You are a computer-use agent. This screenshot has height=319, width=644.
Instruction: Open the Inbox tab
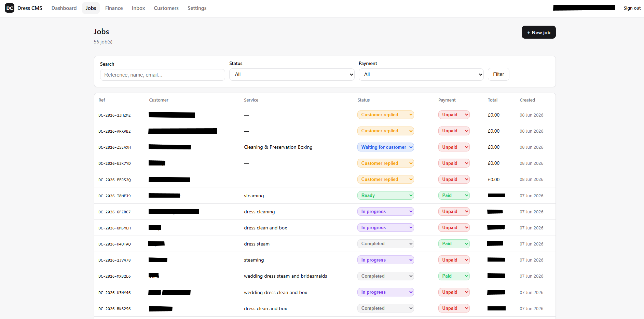click(138, 8)
